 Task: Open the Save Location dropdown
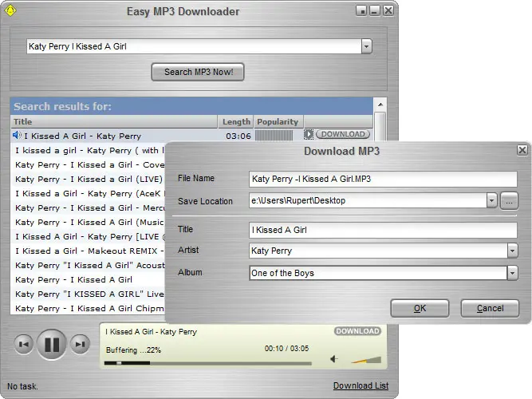click(x=492, y=201)
